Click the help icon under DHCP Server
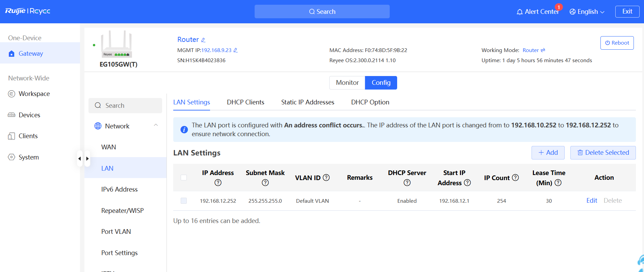The width and height of the screenshot is (644, 272). 407,183
